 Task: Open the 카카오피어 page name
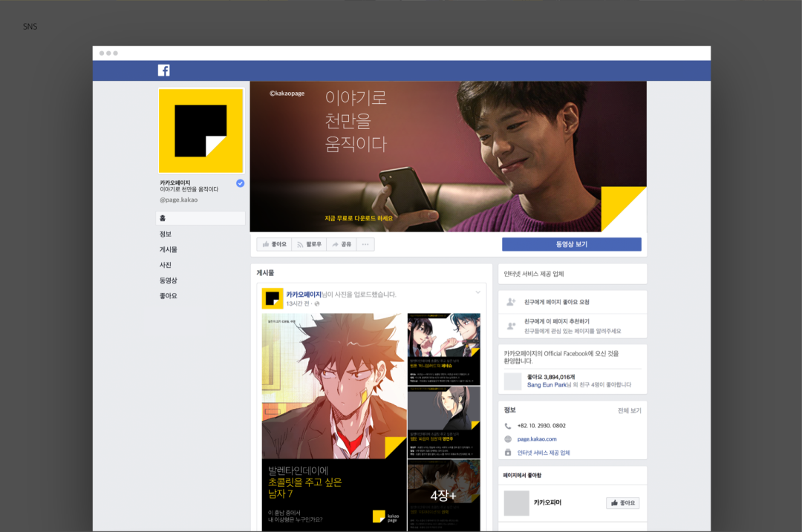(x=547, y=503)
